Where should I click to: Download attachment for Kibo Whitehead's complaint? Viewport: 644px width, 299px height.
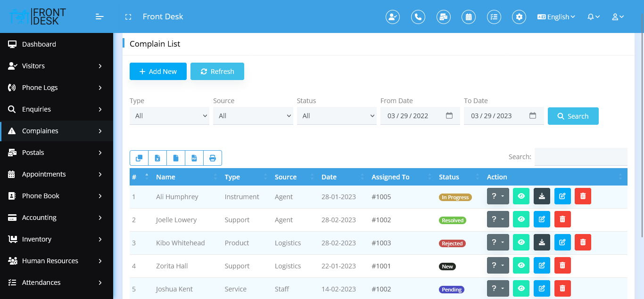point(542,242)
